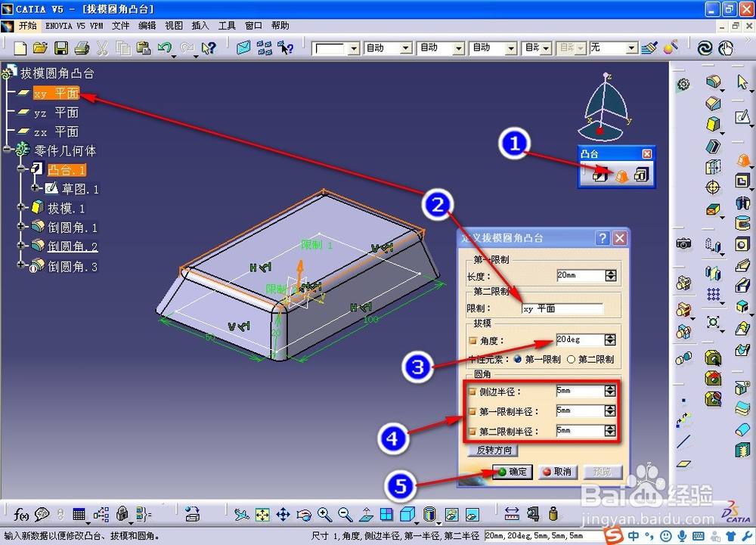Expand the 倒圆角.3 tree node

coord(20,265)
